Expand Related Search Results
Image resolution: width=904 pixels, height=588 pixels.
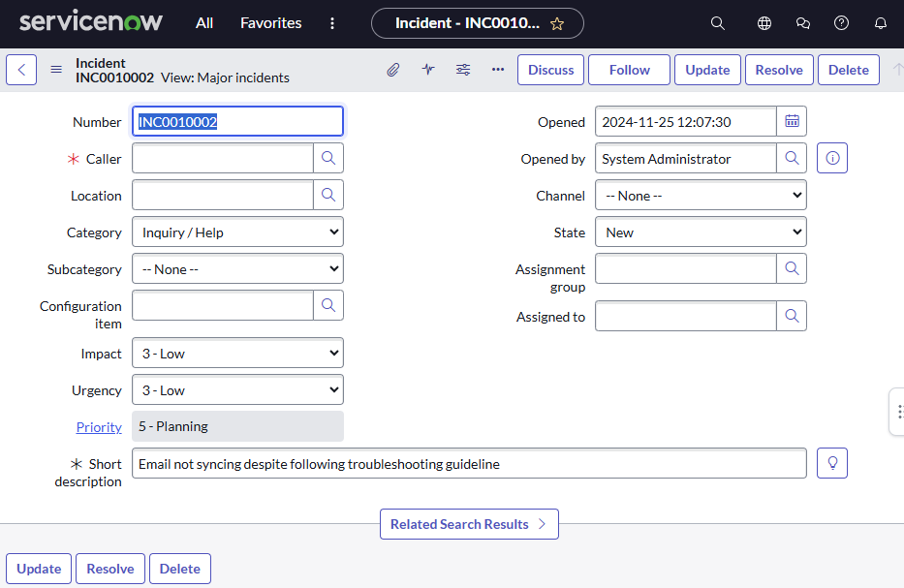pos(469,524)
